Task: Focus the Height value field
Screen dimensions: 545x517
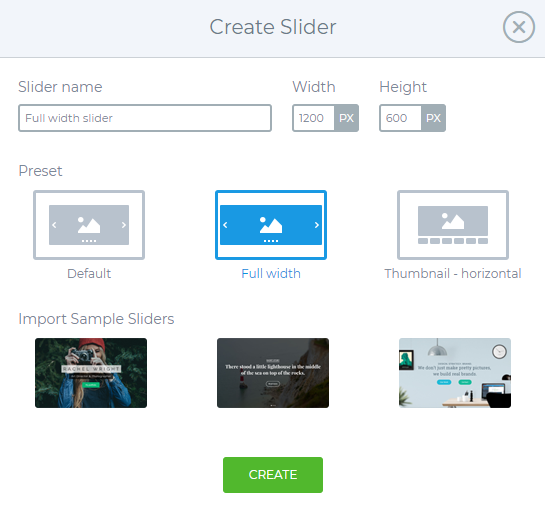Action: [x=400, y=118]
